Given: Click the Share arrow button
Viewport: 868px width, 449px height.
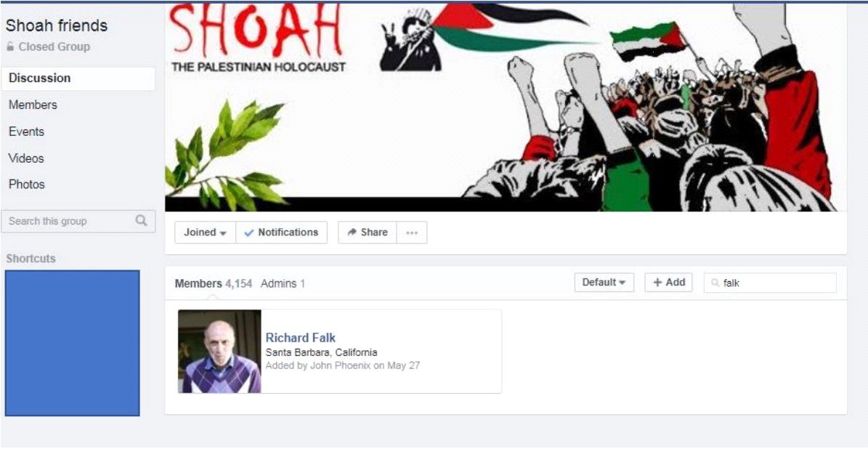Looking at the screenshot, I should click(367, 232).
